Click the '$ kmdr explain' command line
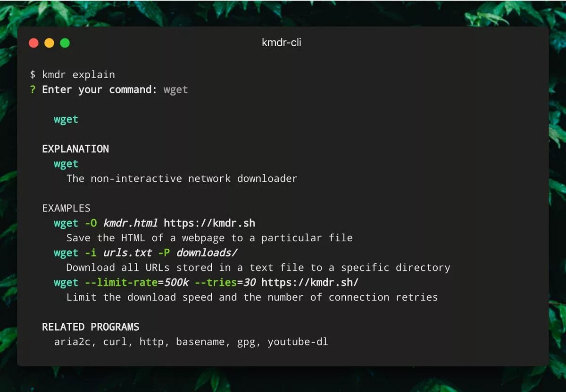 (73, 74)
